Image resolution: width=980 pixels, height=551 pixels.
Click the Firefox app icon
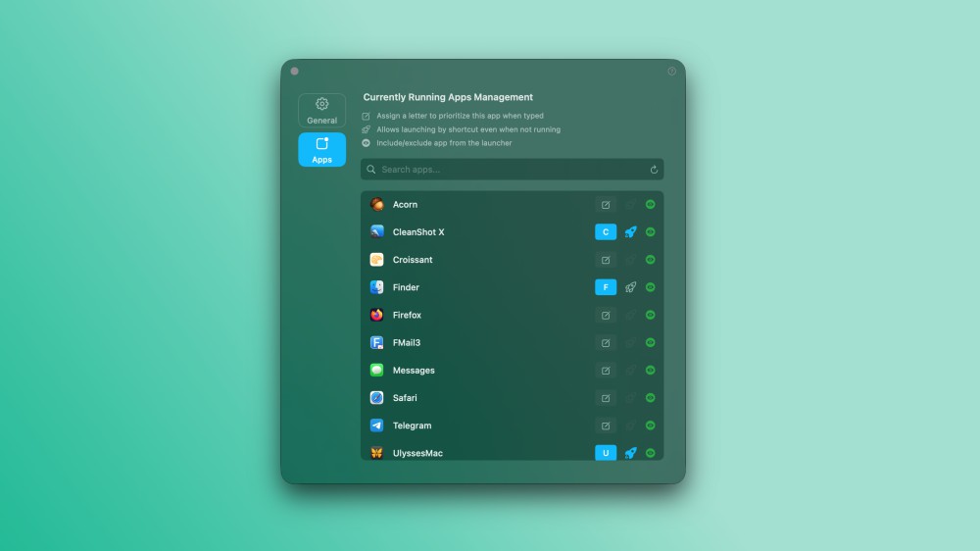377,316
